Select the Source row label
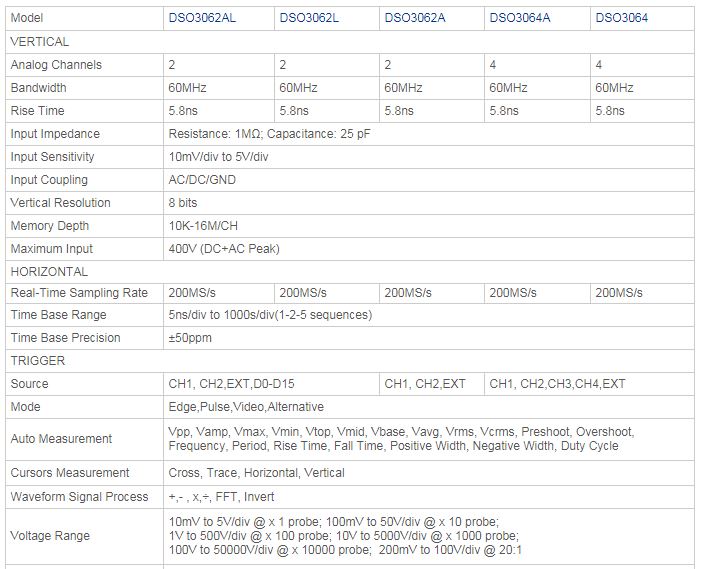This screenshot has height=569, width=702. [x=29, y=384]
